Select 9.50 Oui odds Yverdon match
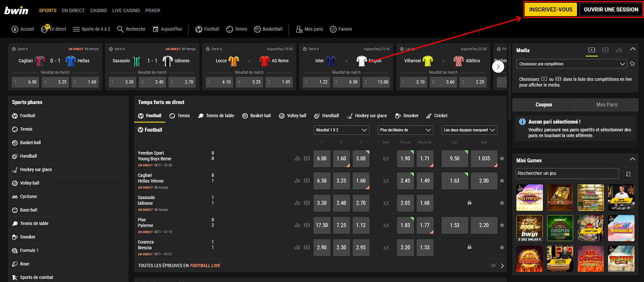This screenshot has height=282, width=644. click(x=455, y=158)
